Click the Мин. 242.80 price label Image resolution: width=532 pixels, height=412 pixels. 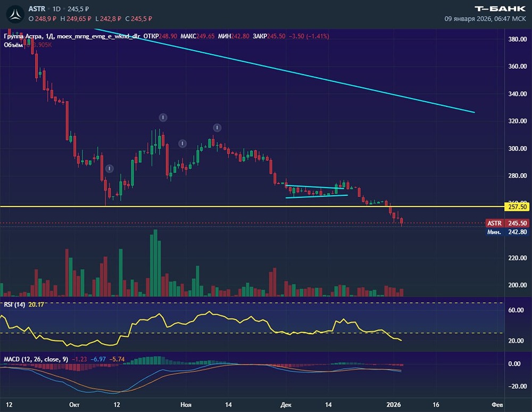pyautogui.click(x=507, y=232)
